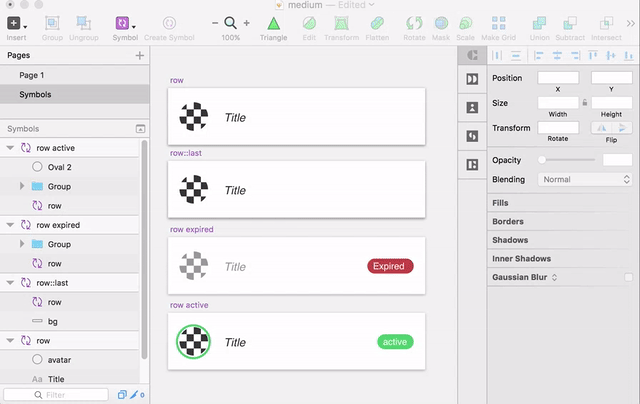Click the Edit toolbar icon
640x404 pixels.
(x=309, y=23)
